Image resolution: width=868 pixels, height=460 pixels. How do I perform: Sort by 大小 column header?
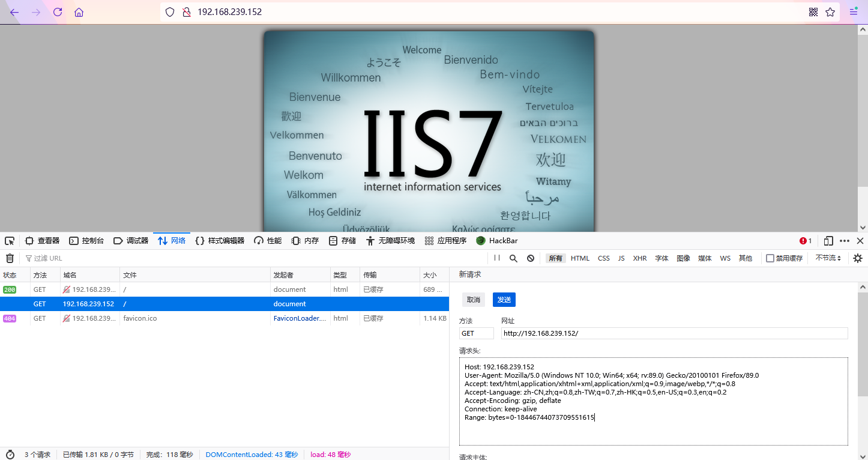(x=435, y=275)
